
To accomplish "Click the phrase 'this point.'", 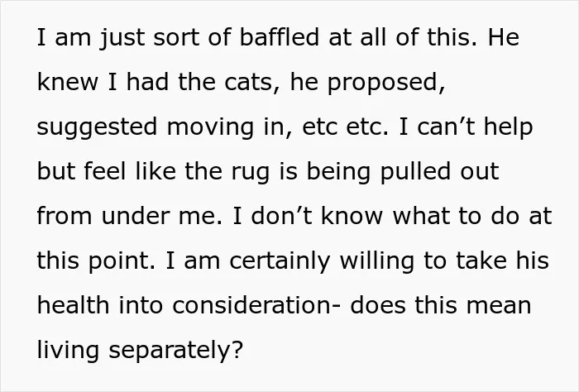I will 96,262.
